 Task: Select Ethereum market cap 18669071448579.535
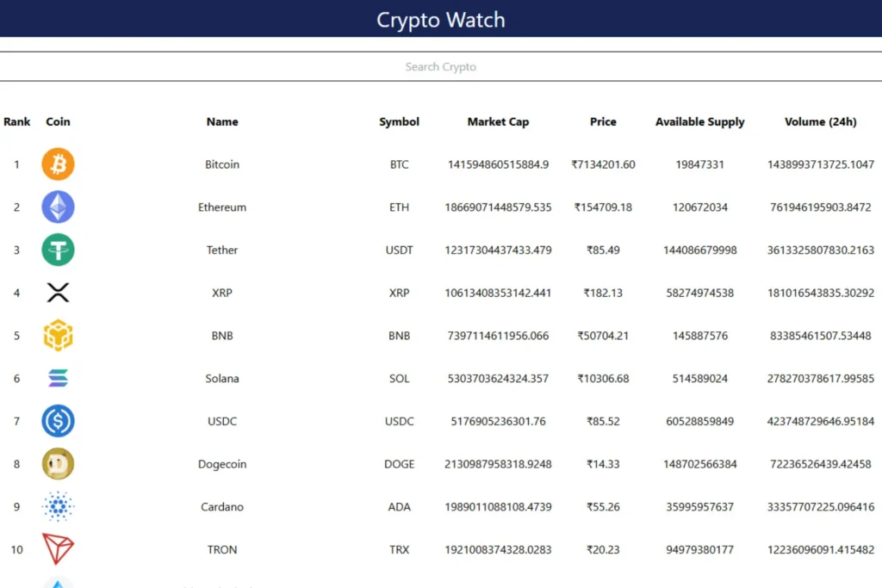[x=499, y=207]
